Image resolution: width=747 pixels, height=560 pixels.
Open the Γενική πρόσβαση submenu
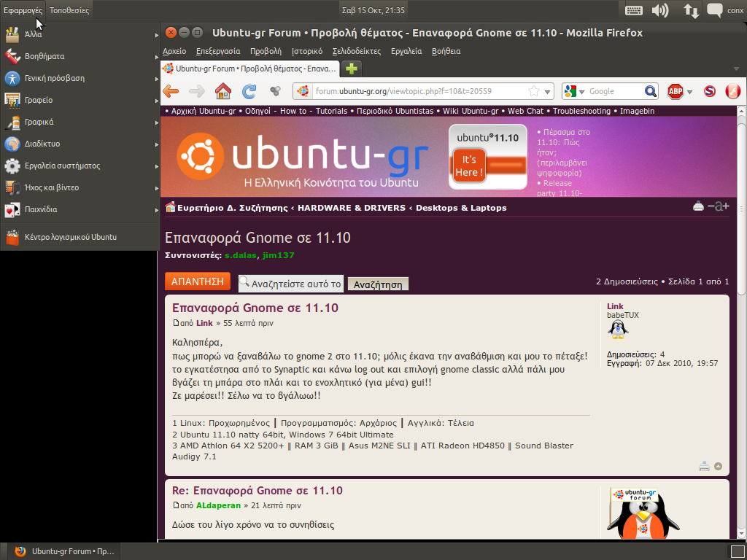click(x=80, y=78)
